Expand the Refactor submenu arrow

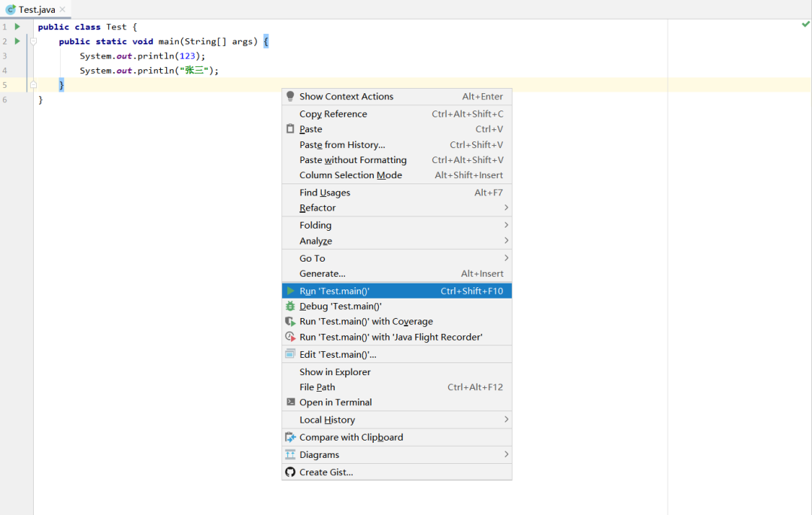point(506,208)
